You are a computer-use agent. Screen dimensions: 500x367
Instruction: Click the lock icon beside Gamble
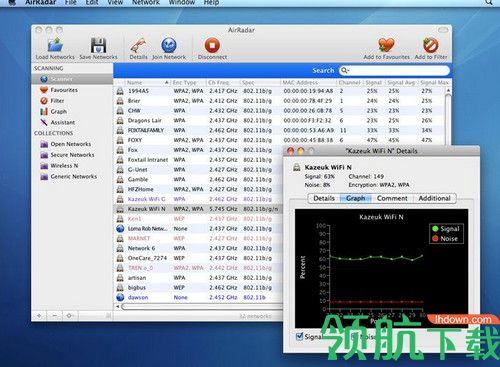point(120,179)
